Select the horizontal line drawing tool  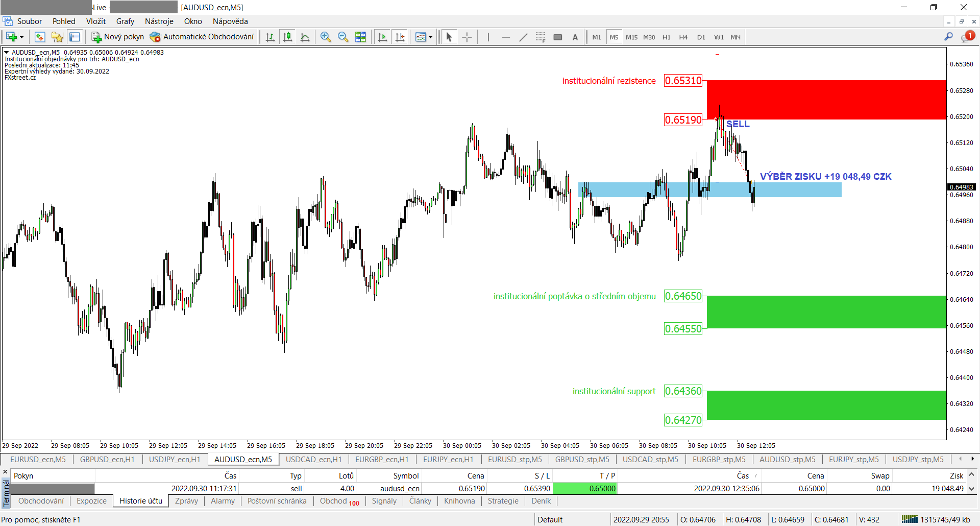pos(506,37)
